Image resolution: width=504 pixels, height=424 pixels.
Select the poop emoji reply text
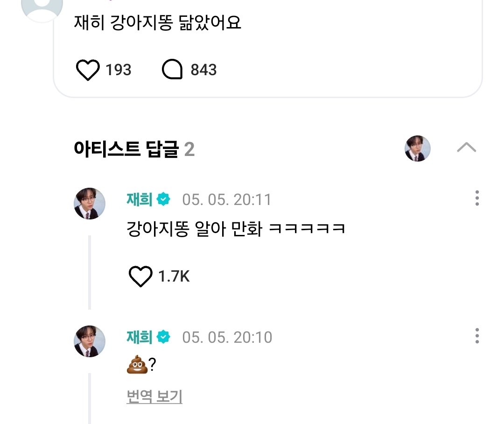tap(141, 365)
